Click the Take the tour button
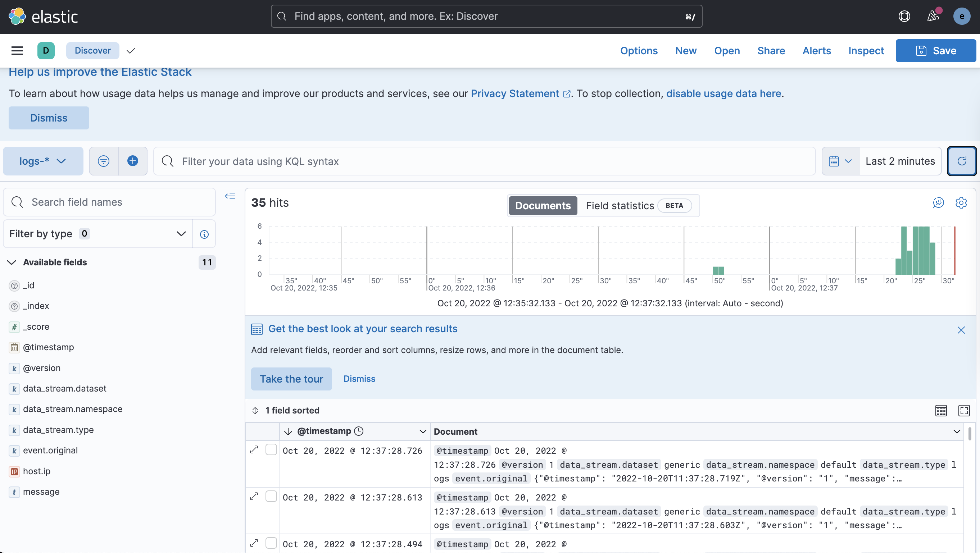The image size is (980, 553). pyautogui.click(x=291, y=379)
